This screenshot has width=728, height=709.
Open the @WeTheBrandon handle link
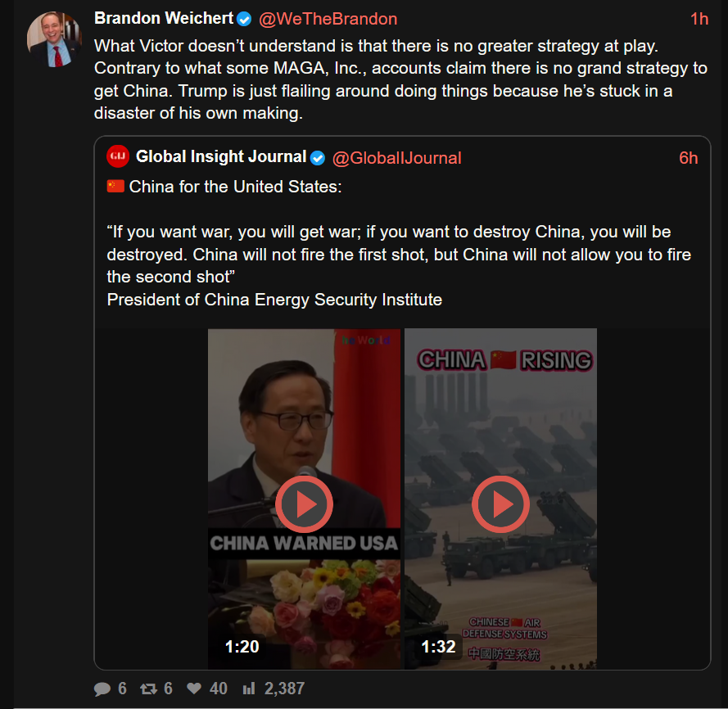(x=328, y=19)
